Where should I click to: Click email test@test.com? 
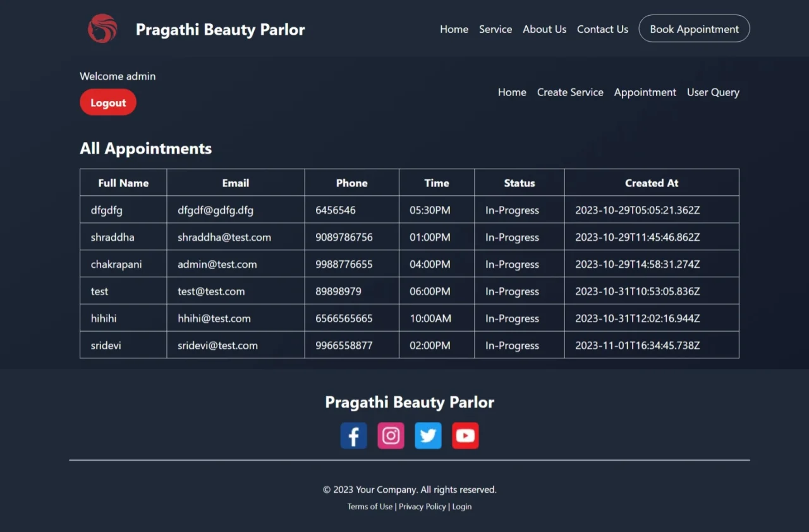click(211, 291)
